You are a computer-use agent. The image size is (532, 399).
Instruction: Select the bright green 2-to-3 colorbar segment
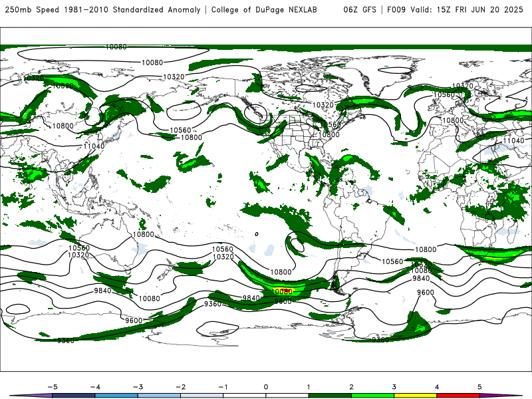[372, 396]
